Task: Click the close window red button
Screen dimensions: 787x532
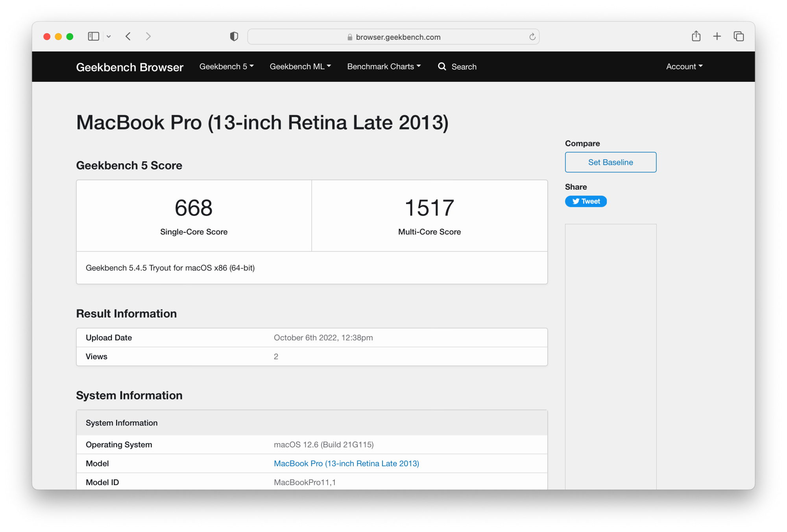Action: (x=47, y=37)
